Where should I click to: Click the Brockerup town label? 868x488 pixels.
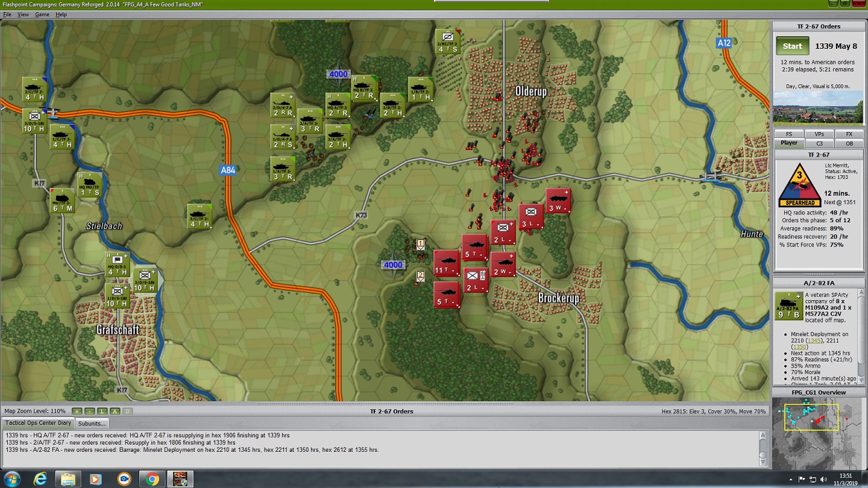click(x=558, y=298)
